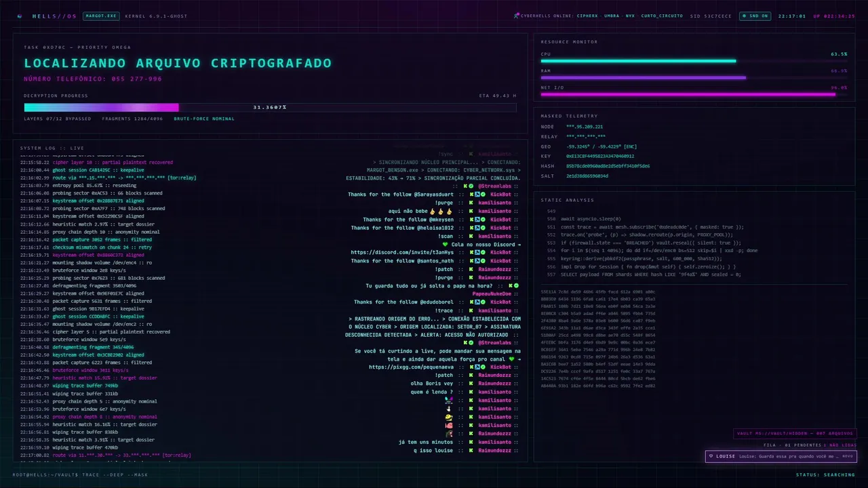This screenshot has height=488, width=868.
Task: Click the PapeauNukeDoe username
Action: 492,293
